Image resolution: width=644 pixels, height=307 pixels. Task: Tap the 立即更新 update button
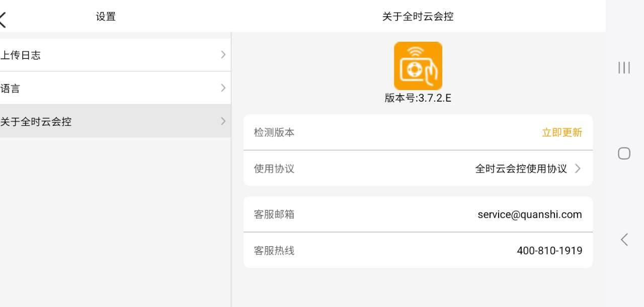(562, 132)
